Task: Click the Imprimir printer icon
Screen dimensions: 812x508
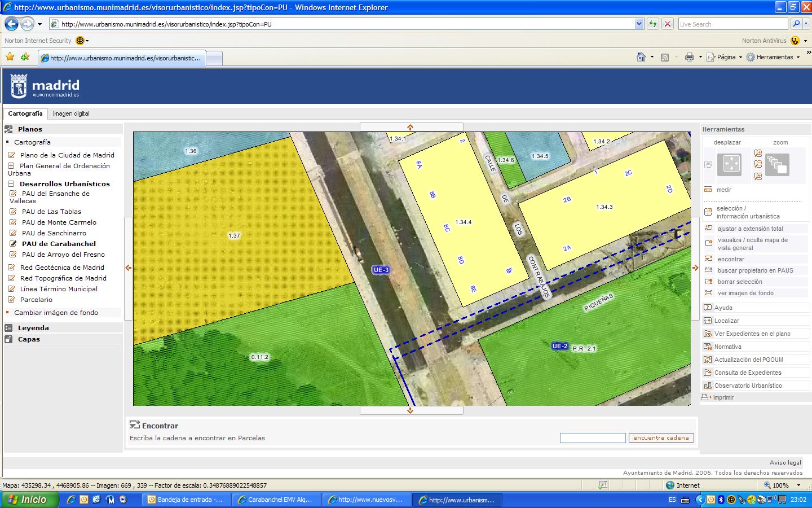Action: (x=705, y=397)
